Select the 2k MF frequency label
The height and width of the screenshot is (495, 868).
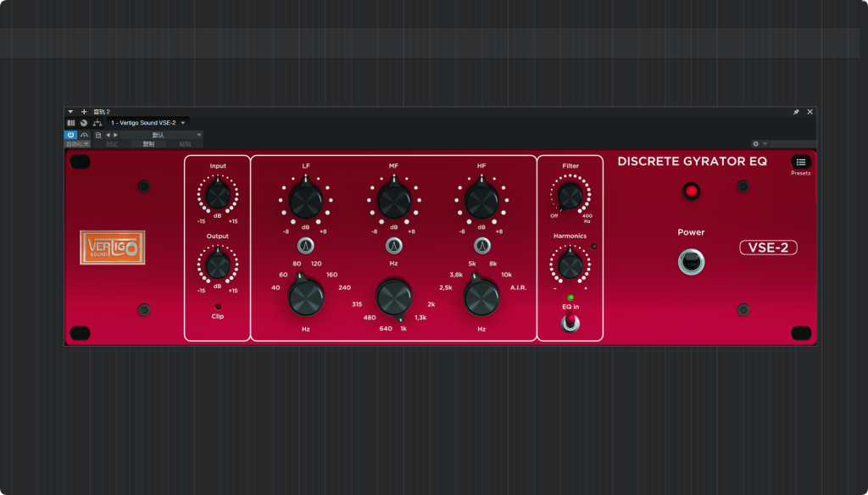(x=431, y=304)
